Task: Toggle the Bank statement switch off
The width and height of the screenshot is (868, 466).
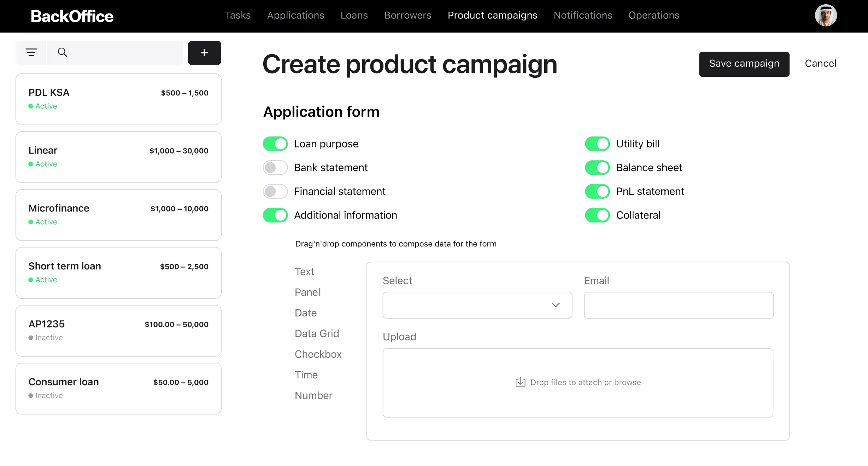Action: click(x=276, y=167)
